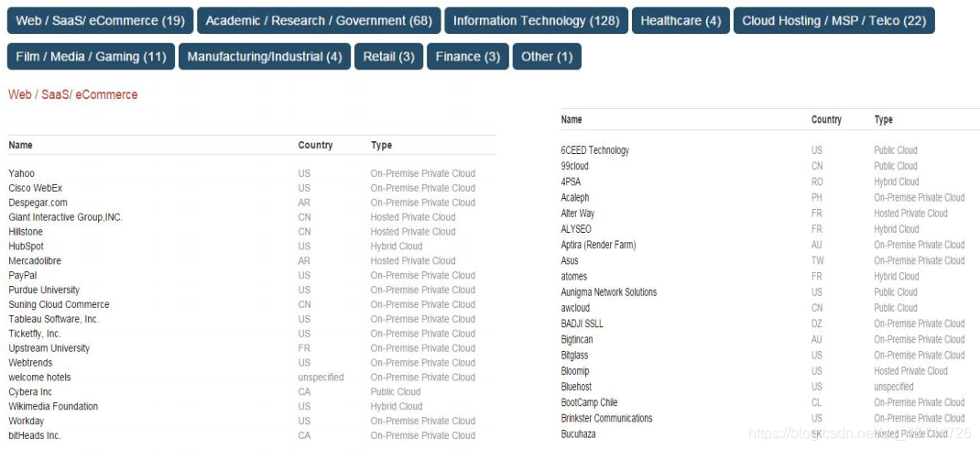The height and width of the screenshot is (450, 980).
Task: Open the Other (1) category
Action: point(547,56)
